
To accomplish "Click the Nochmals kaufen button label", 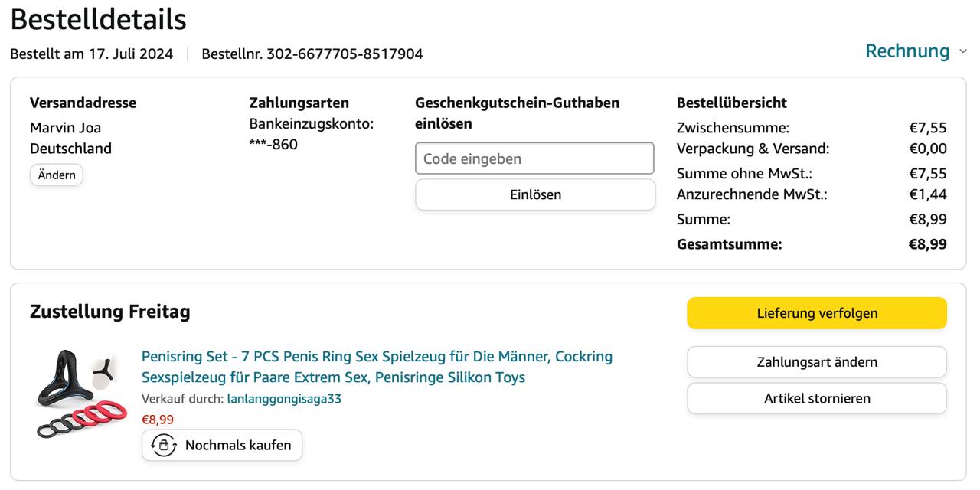I will click(x=238, y=446).
